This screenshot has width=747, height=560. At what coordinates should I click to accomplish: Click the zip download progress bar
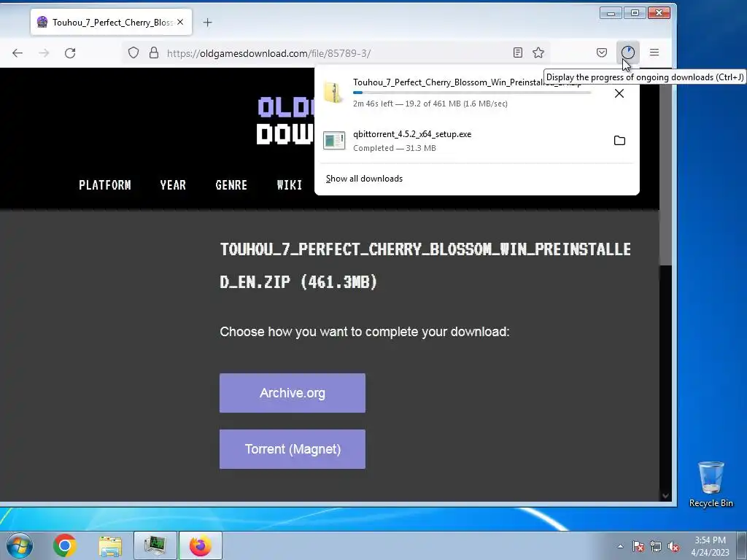[x=472, y=93]
